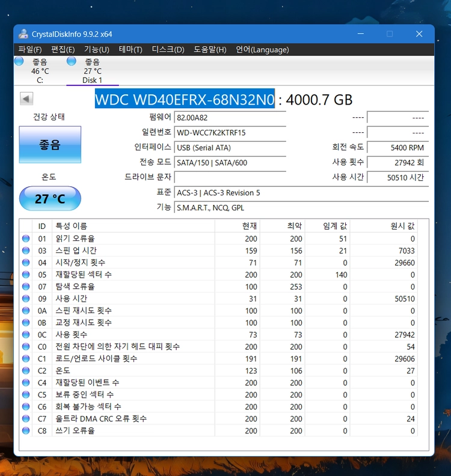Click the 특성 이름 column header
The height and width of the screenshot is (476, 451).
(x=133, y=226)
